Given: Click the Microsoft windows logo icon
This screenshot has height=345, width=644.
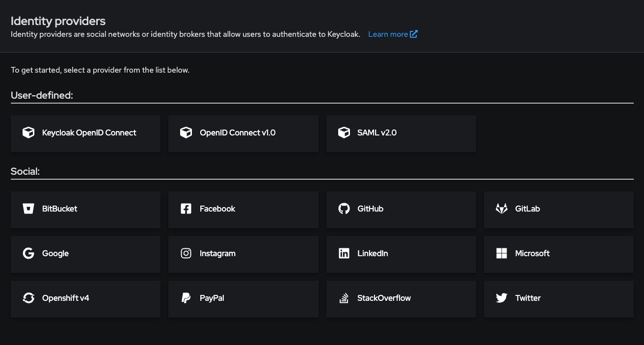Looking at the screenshot, I should (501, 253).
